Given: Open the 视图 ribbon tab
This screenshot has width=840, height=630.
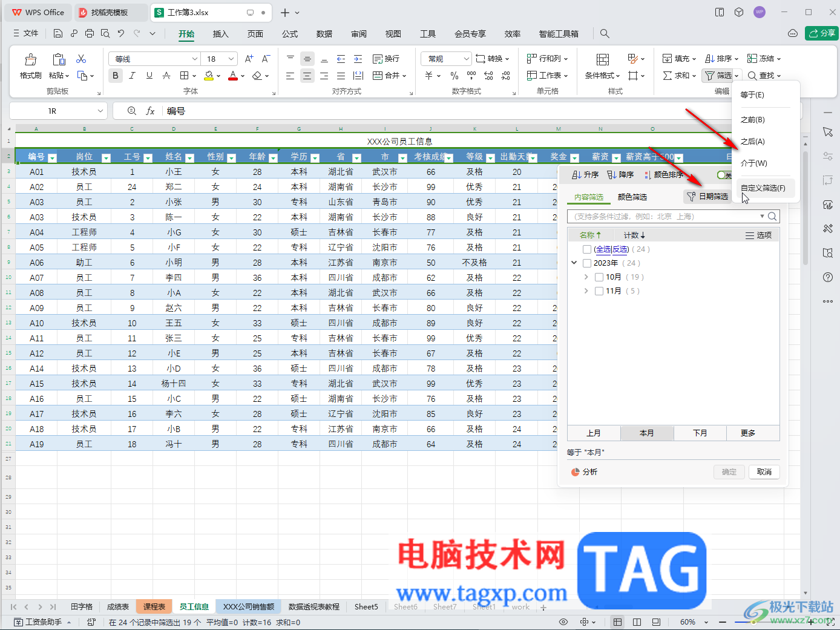Looking at the screenshot, I should [x=393, y=34].
